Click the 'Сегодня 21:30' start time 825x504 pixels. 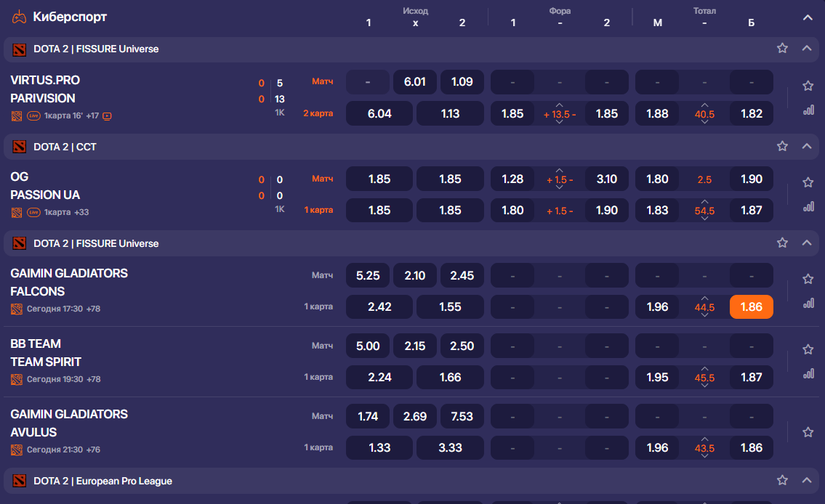pos(55,450)
